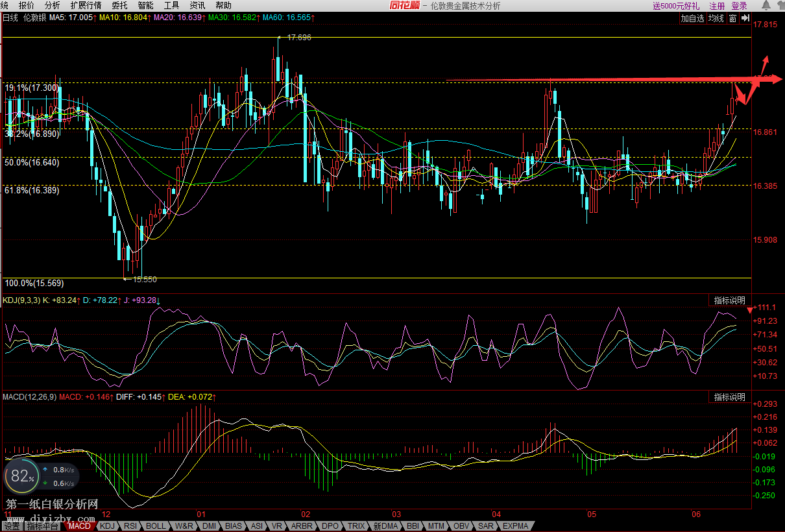Switch to the KDJ indicator tab
The image size is (785, 532).
point(107,526)
